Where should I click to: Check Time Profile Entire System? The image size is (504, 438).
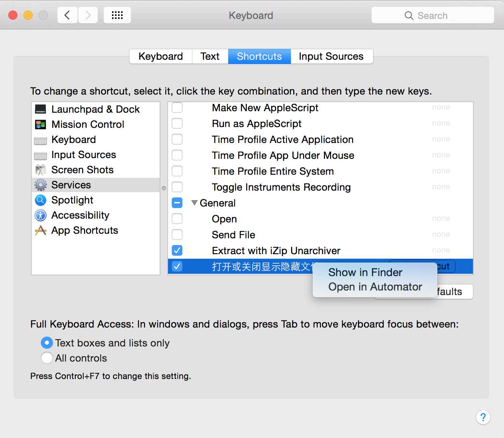(x=177, y=171)
